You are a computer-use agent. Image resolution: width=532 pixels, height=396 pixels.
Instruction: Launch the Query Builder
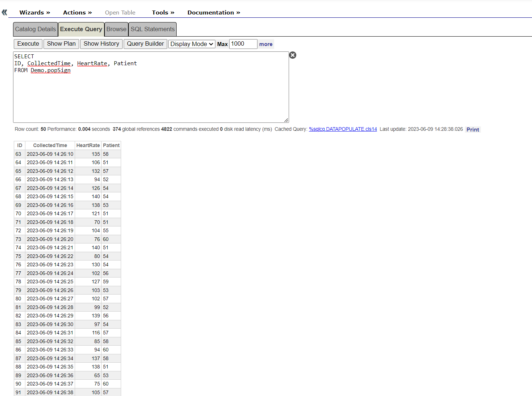145,44
